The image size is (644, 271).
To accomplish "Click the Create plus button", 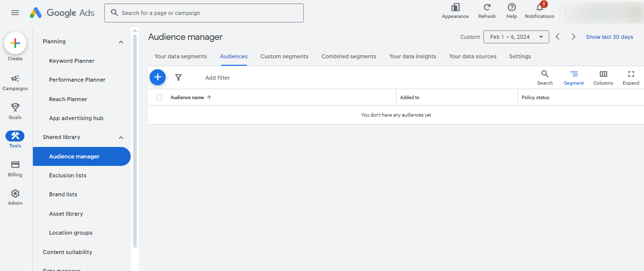I will [x=15, y=43].
